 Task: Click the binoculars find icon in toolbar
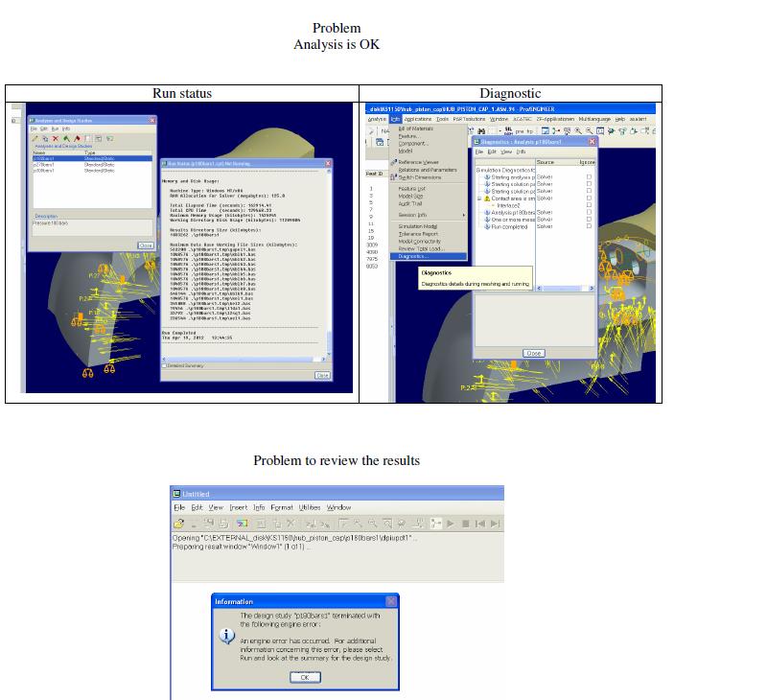pos(481,131)
